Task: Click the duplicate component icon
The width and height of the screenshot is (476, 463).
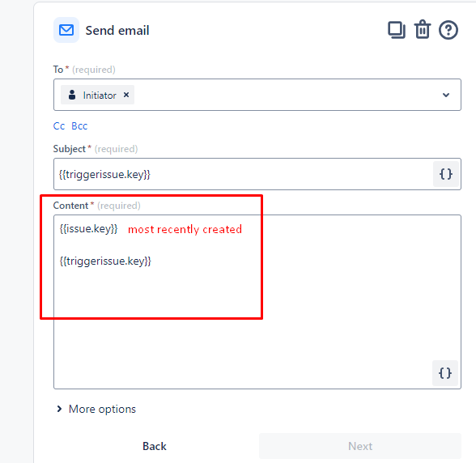Action: pyautogui.click(x=397, y=30)
